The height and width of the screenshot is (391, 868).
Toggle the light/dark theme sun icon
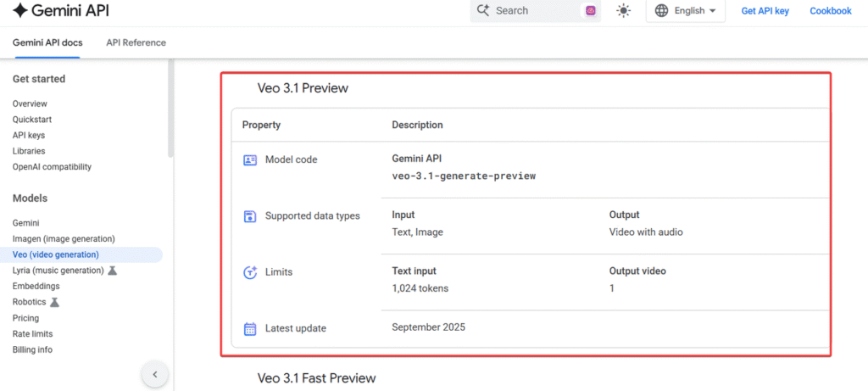(x=624, y=11)
